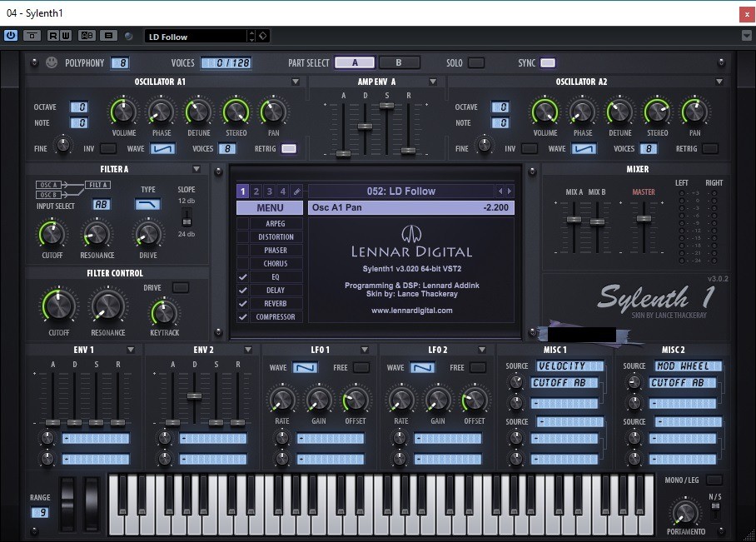Toggle Filter Control Drive switch
The width and height of the screenshot is (756, 542).
(x=181, y=287)
